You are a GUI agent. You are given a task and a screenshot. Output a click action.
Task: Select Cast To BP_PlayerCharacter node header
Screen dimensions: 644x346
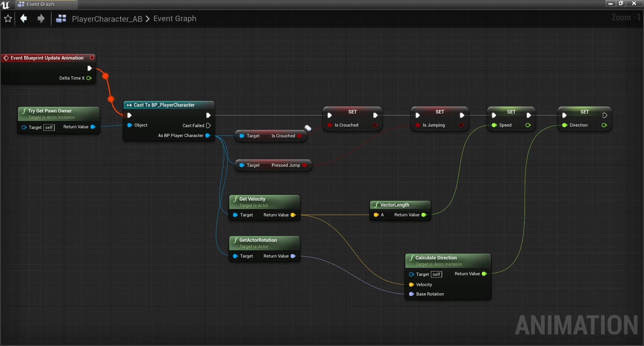click(169, 105)
